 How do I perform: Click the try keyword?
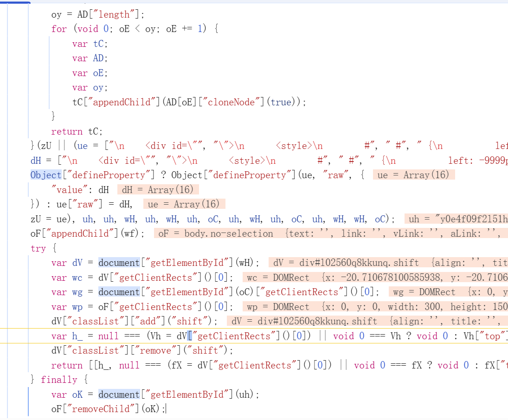point(38,248)
